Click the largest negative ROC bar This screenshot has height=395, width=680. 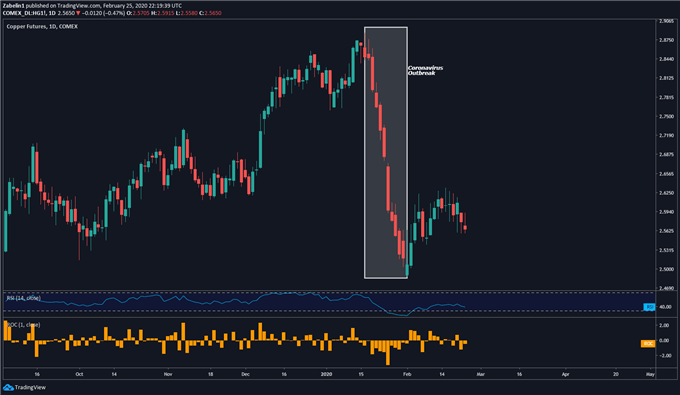click(388, 353)
